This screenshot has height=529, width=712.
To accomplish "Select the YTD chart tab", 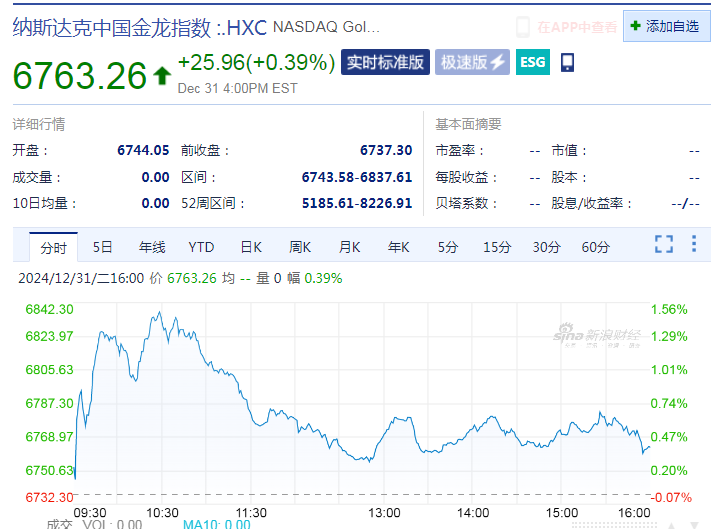I will pyautogui.click(x=201, y=247).
